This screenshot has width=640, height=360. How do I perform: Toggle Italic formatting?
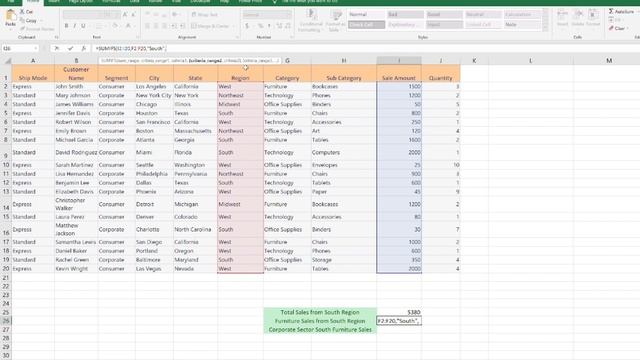(75, 26)
